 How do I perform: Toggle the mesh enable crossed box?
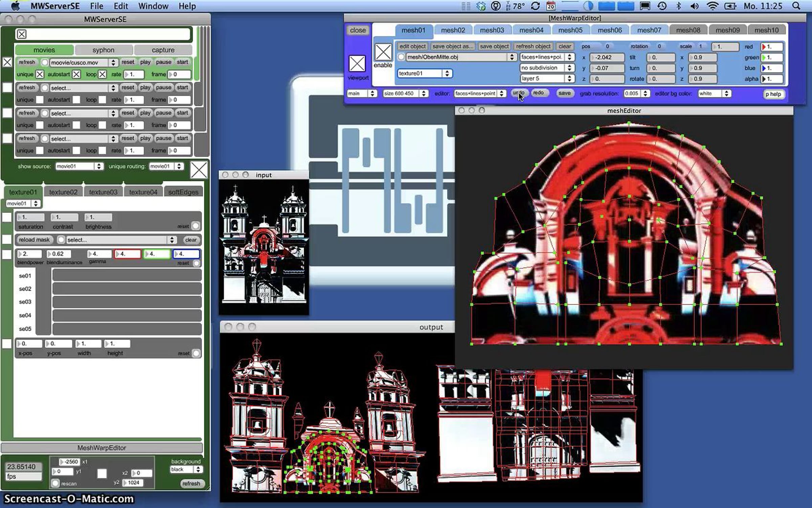click(x=383, y=52)
